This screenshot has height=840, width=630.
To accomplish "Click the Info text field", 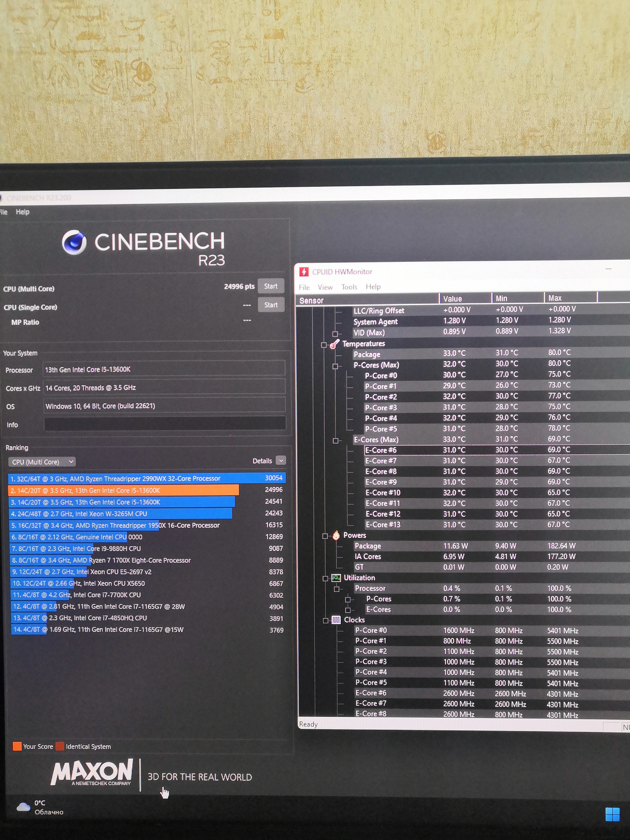I will (x=164, y=424).
